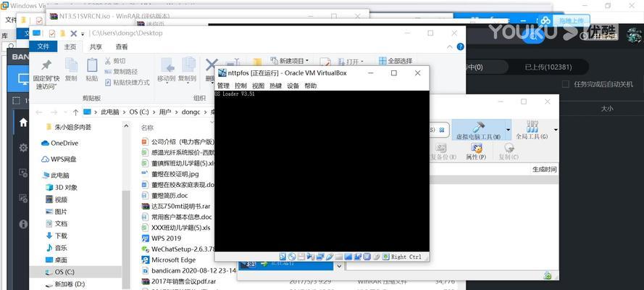The image size is (644, 290).
Task: Open the 移动到 dropdown in ribbon
Action: coord(167,70)
